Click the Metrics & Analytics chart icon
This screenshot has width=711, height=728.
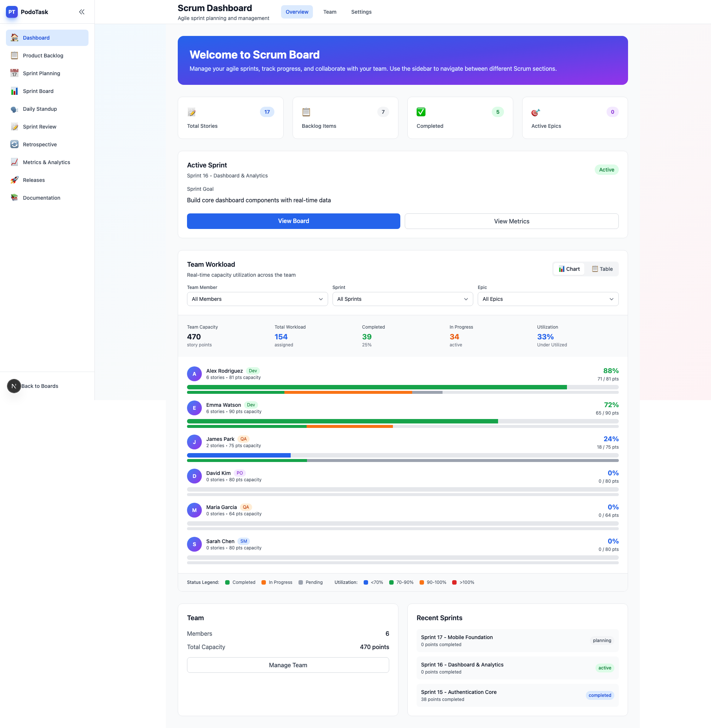tap(14, 162)
